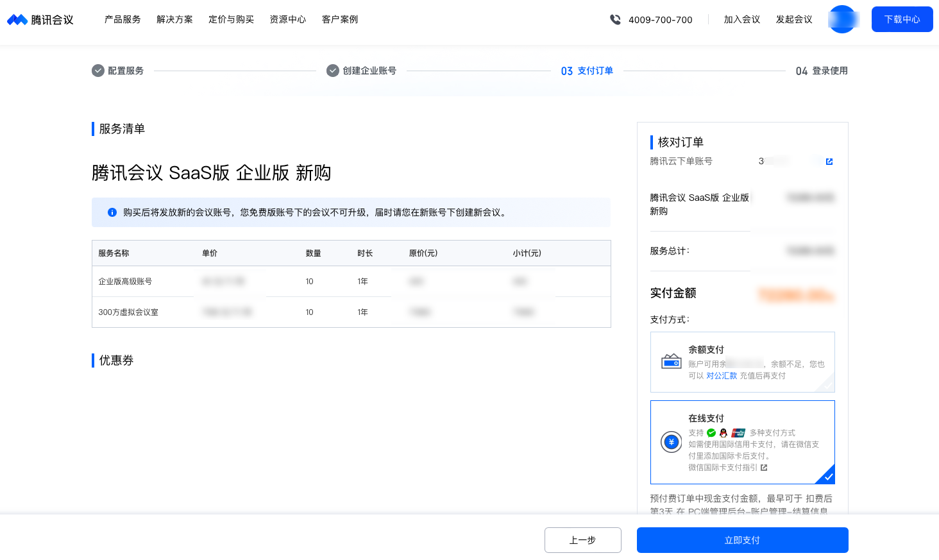Click the wallet icon in 余额支付 card
The width and height of the screenshot is (939, 560).
point(672,362)
